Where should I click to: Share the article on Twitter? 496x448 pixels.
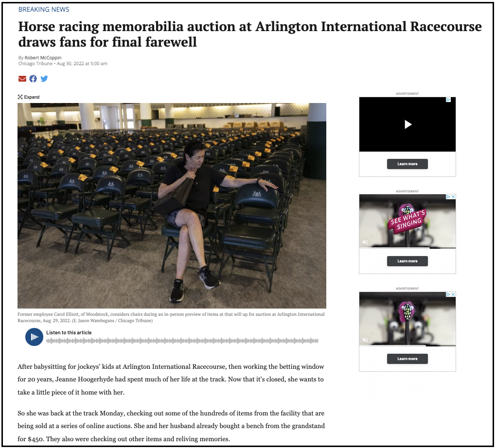pyautogui.click(x=44, y=79)
